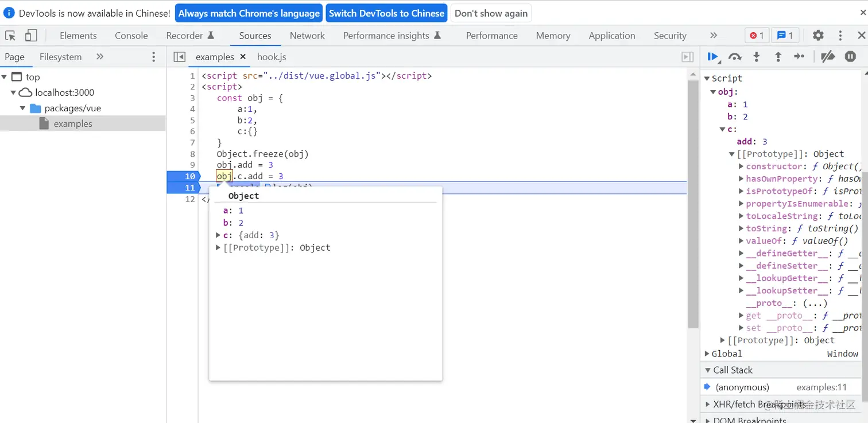
Task: Collapse the localhost:3000 tree node
Action: tap(14, 92)
